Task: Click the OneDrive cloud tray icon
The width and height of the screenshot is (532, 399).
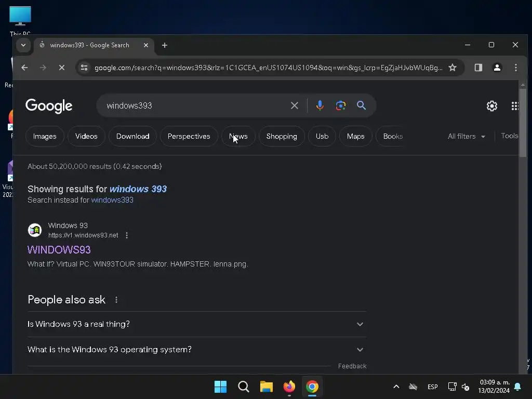Action: click(x=413, y=387)
